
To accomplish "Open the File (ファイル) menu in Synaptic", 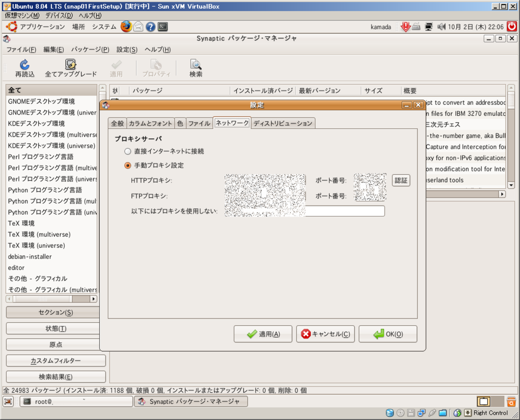I will click(21, 50).
